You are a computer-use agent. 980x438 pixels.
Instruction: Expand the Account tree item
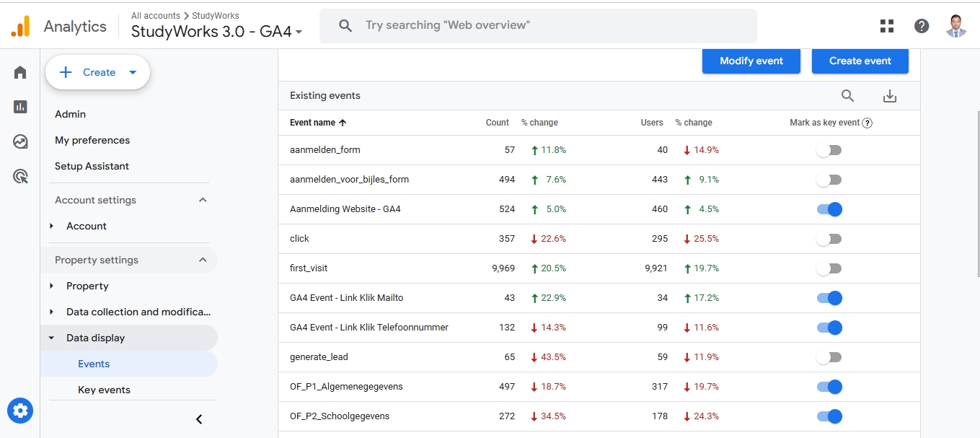click(x=51, y=226)
